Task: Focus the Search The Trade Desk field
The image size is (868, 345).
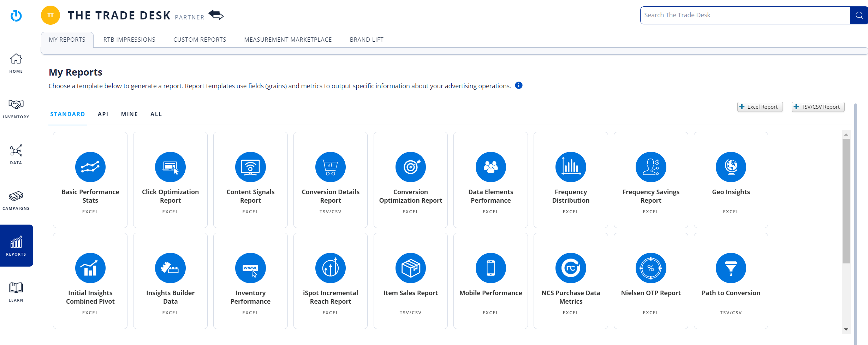Action: [x=745, y=15]
